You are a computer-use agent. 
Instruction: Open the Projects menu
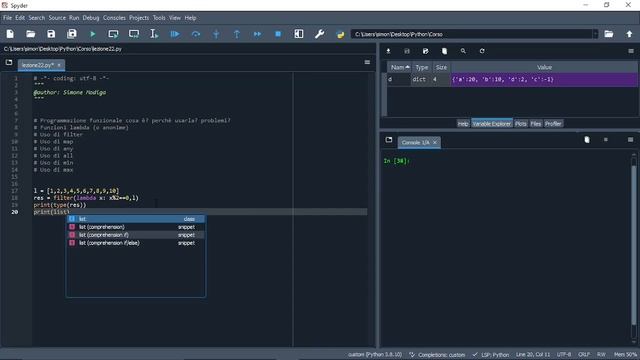click(139, 18)
